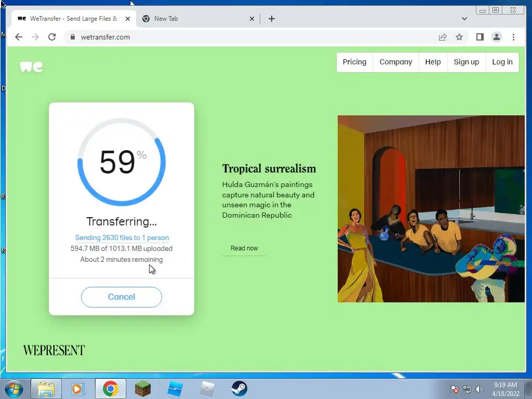Open the Windows Start menu
This screenshot has height=399, width=532.
(14, 389)
